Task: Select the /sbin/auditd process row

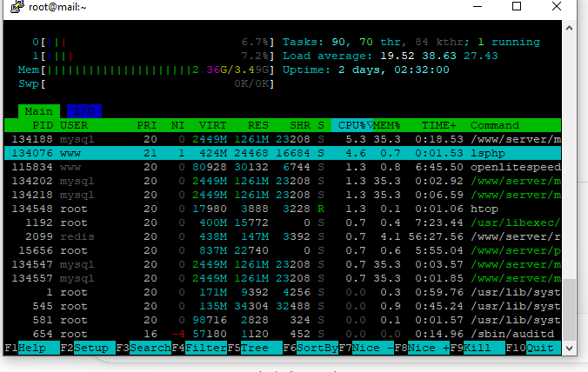Action: [283, 334]
